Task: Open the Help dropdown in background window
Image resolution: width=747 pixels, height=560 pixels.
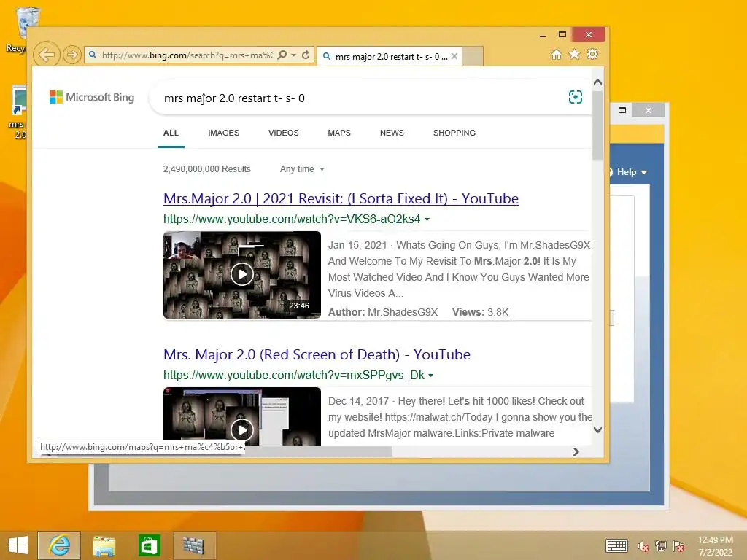Action: 631,172
